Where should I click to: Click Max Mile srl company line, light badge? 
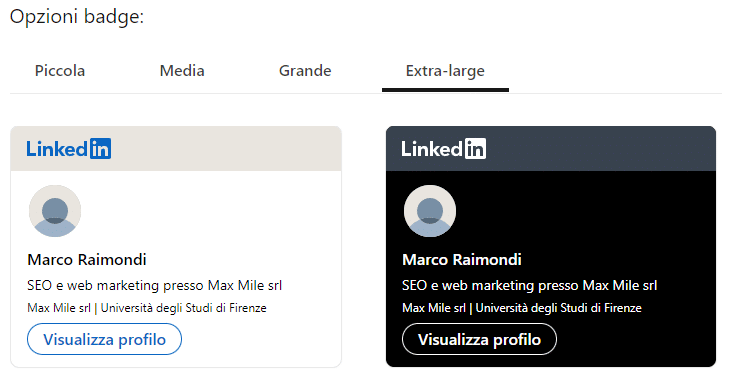tap(59, 308)
